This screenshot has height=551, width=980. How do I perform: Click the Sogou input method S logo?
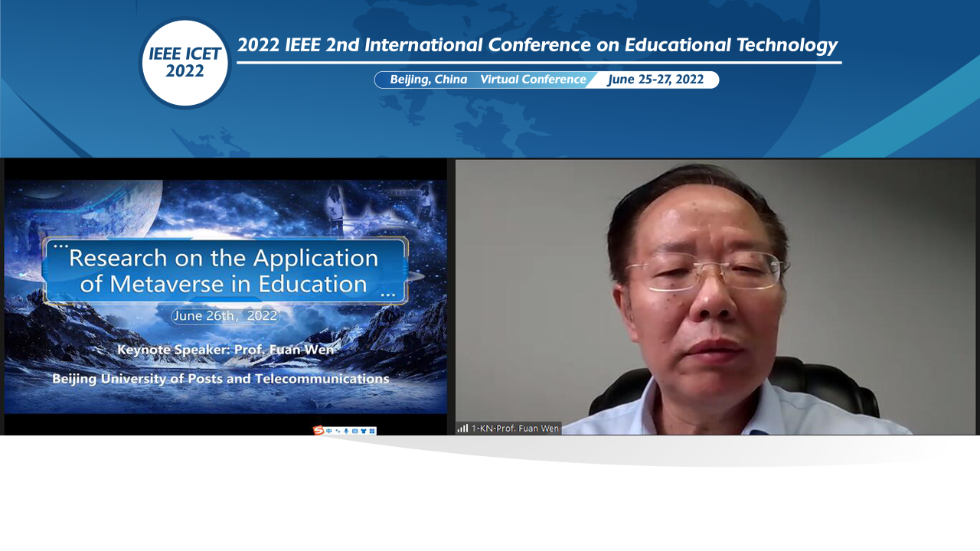[318, 431]
